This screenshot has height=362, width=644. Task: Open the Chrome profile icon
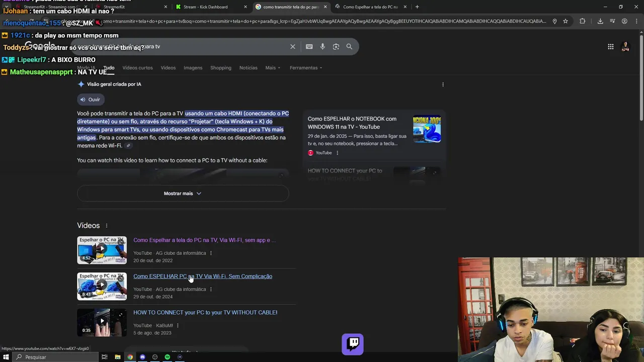pos(624,21)
